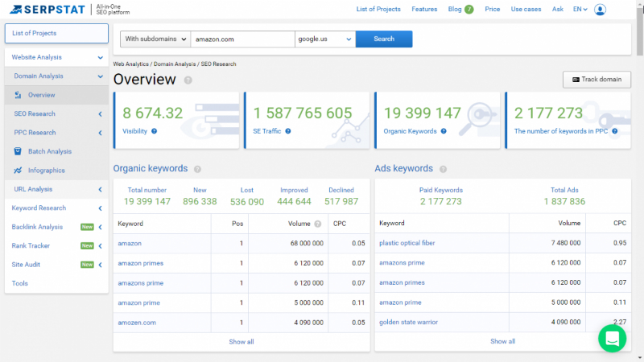644x362 pixels.
Task: Click help icon next to Overview heading
Action: (x=188, y=80)
